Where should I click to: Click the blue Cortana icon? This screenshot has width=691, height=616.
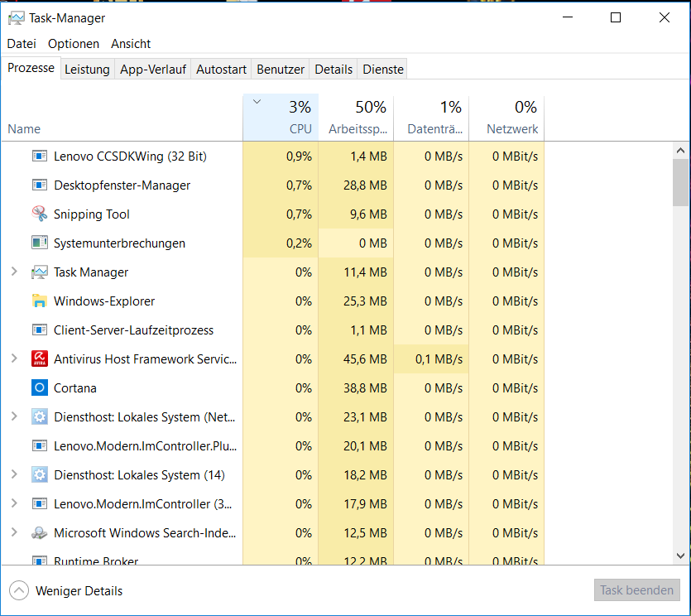[x=40, y=388]
